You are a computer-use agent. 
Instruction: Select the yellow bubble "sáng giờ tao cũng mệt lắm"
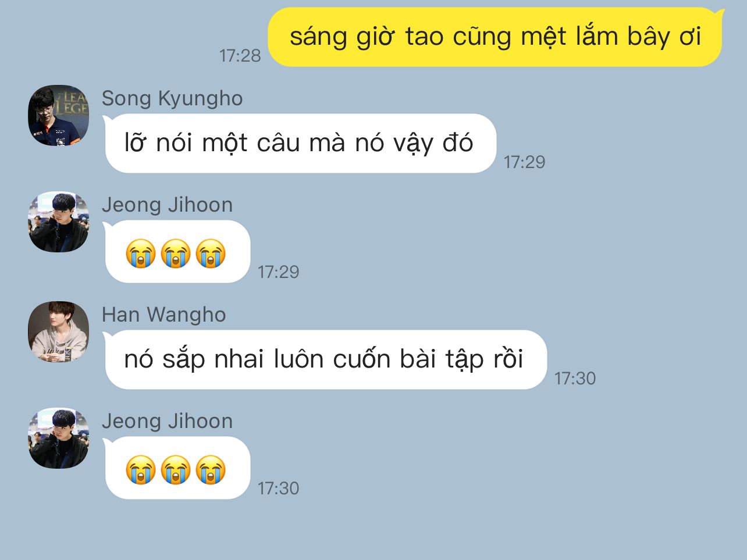[x=495, y=37]
